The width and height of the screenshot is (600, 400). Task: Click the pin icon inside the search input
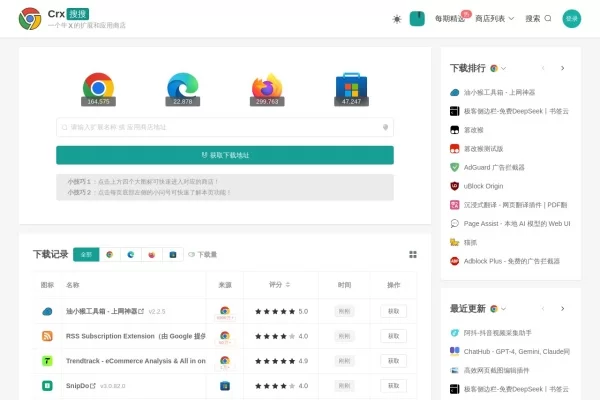tap(385, 127)
